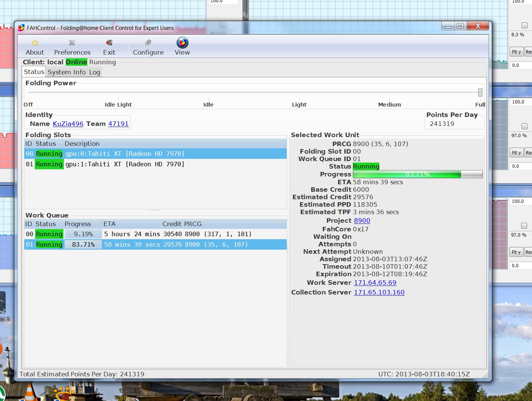Sort Work Queue by PRCG column header
The image size is (532, 401).
pyautogui.click(x=234, y=224)
